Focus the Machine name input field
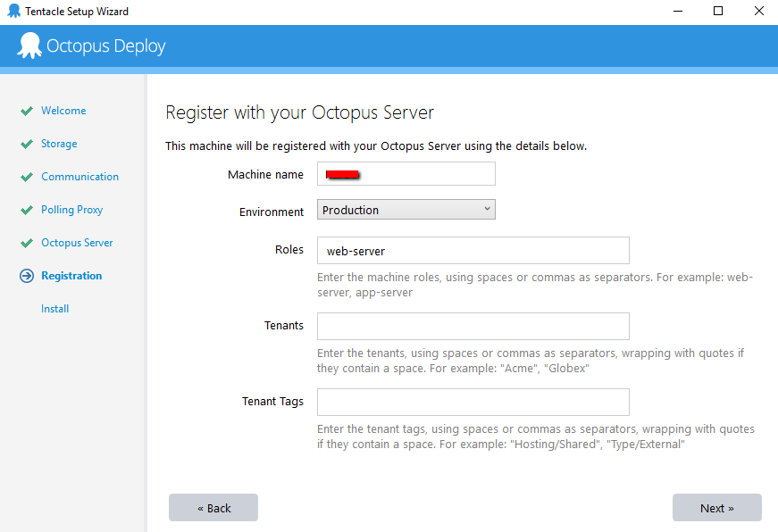778x532 pixels. click(406, 173)
